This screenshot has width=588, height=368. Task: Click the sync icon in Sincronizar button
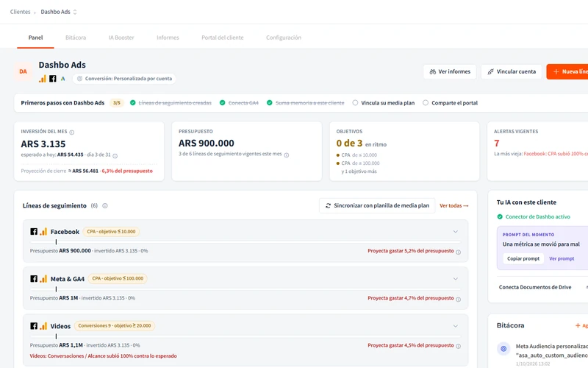(328, 206)
